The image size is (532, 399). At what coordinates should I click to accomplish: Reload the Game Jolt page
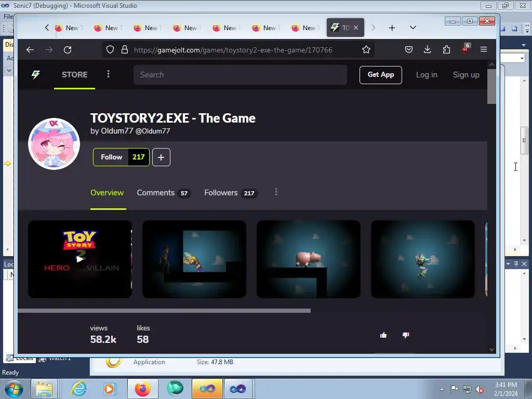(x=68, y=50)
